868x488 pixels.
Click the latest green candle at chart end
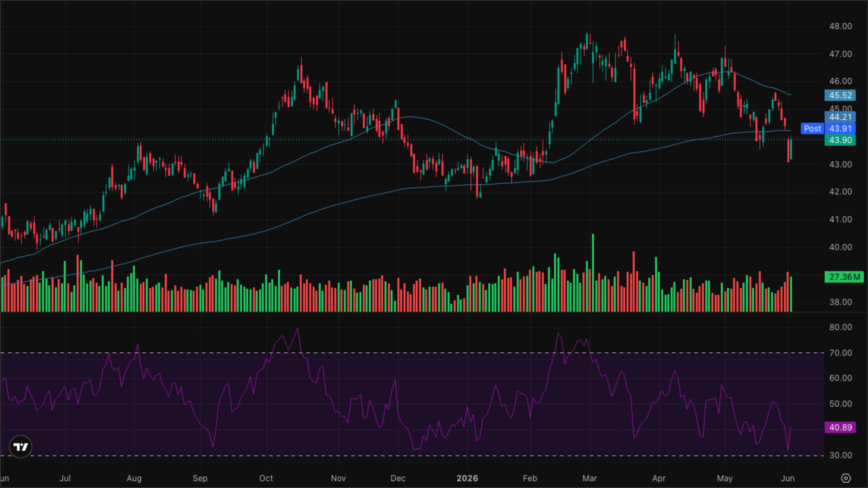pos(791,149)
